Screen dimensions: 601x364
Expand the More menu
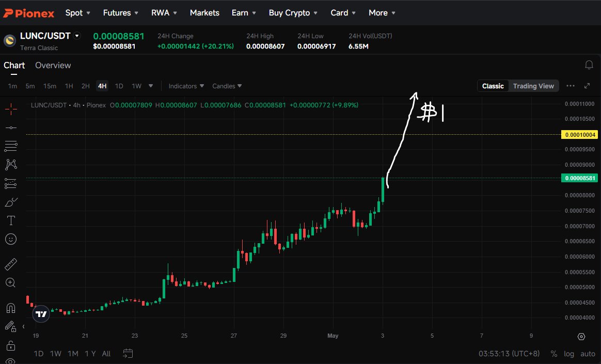tap(382, 12)
